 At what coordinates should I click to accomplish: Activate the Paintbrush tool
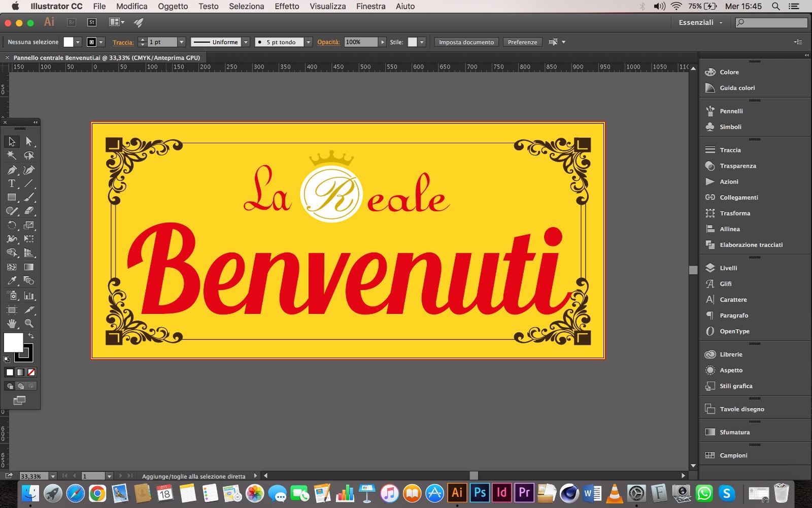(29, 197)
